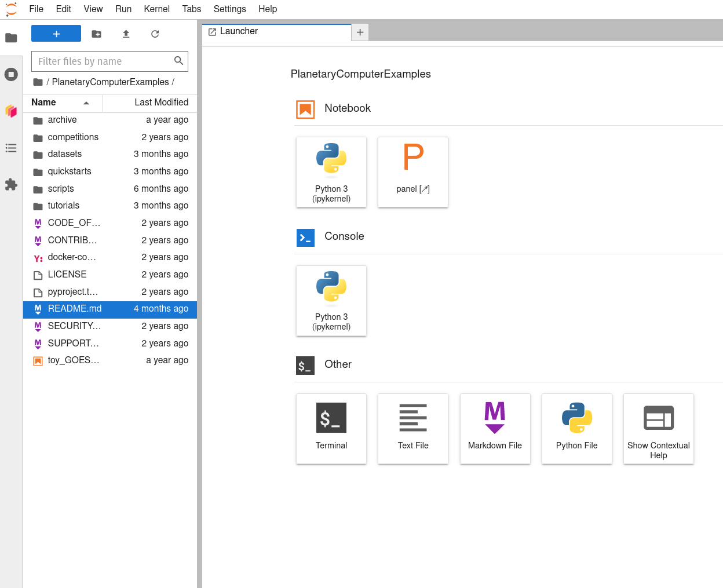Sort files by the Name column header
This screenshot has width=723, height=588.
(x=63, y=103)
